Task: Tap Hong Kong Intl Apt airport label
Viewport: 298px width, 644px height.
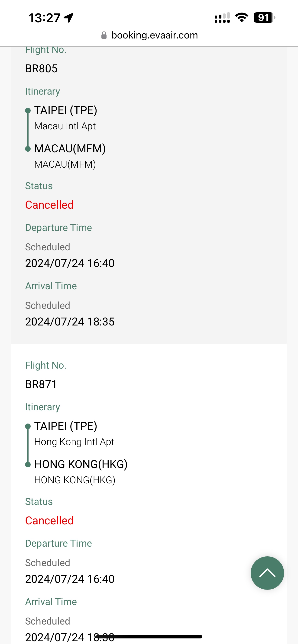Action: click(74, 442)
